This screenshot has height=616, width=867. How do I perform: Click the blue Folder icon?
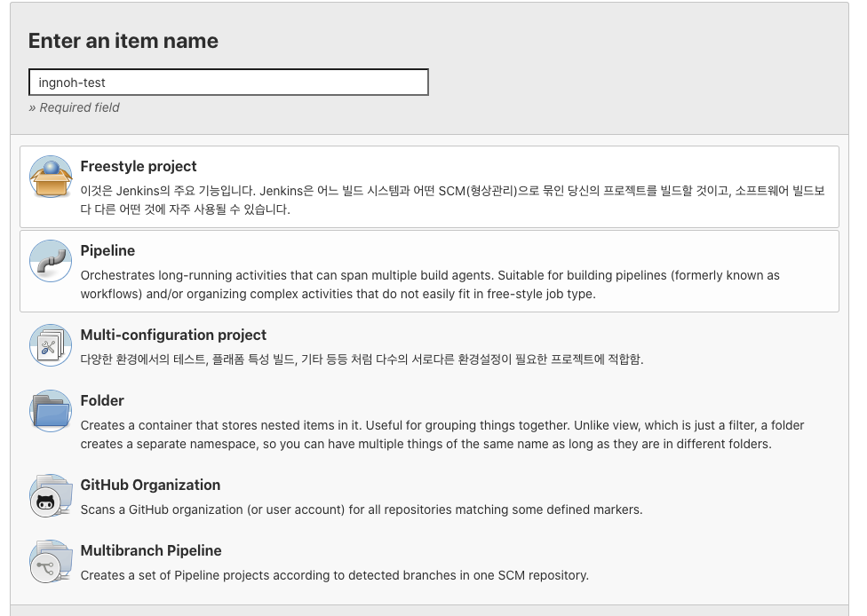(51, 411)
